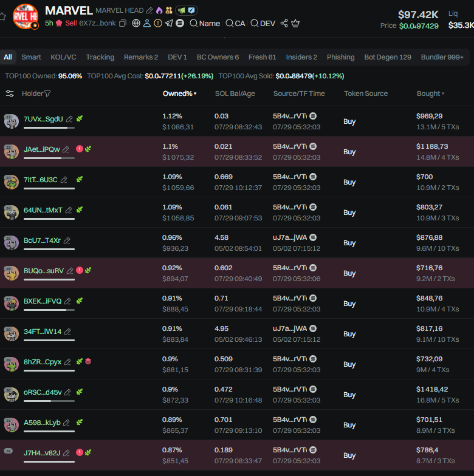The image size is (474, 476).
Task: Click the crown icon in header
Action: (295, 23)
